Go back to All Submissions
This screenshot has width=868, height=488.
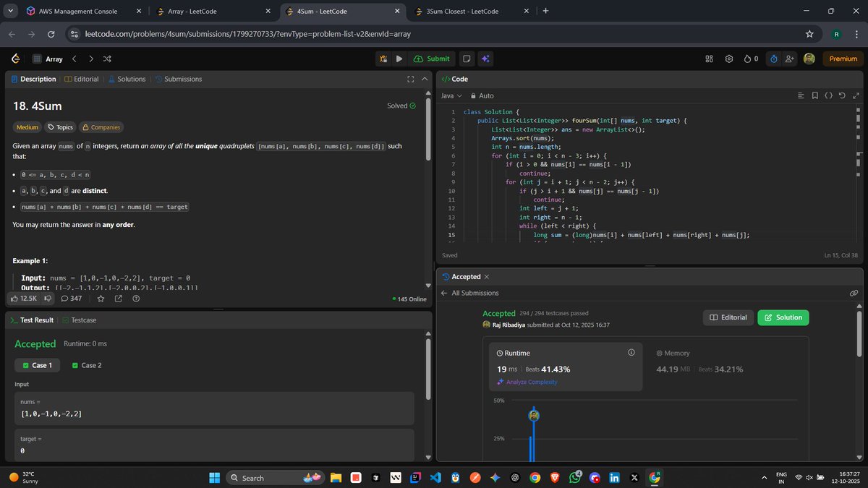point(470,293)
